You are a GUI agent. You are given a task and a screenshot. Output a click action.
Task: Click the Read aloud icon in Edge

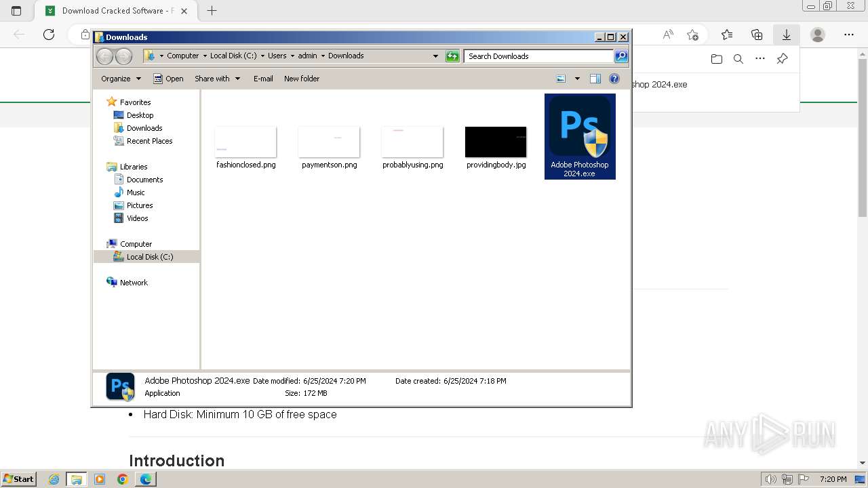(x=668, y=35)
